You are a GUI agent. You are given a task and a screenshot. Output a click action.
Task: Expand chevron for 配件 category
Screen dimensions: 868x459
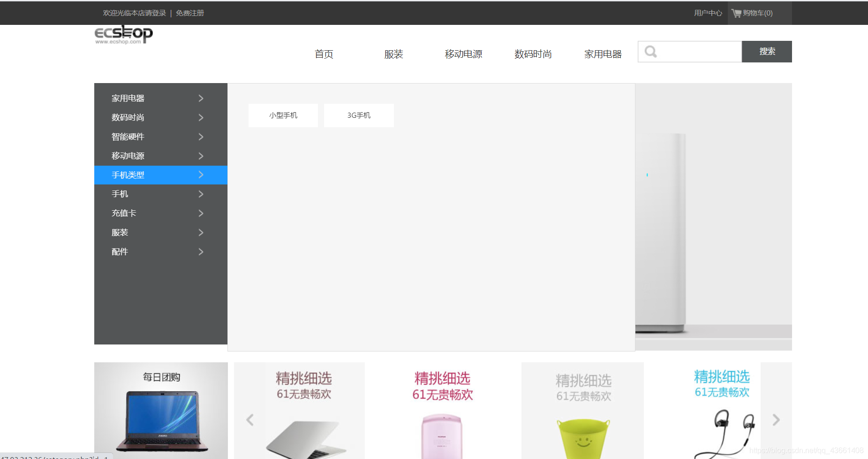point(201,252)
